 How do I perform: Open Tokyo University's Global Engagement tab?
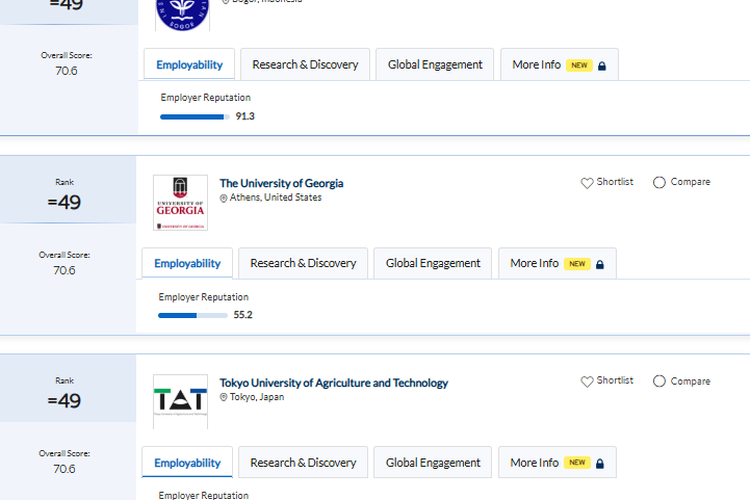(x=433, y=462)
